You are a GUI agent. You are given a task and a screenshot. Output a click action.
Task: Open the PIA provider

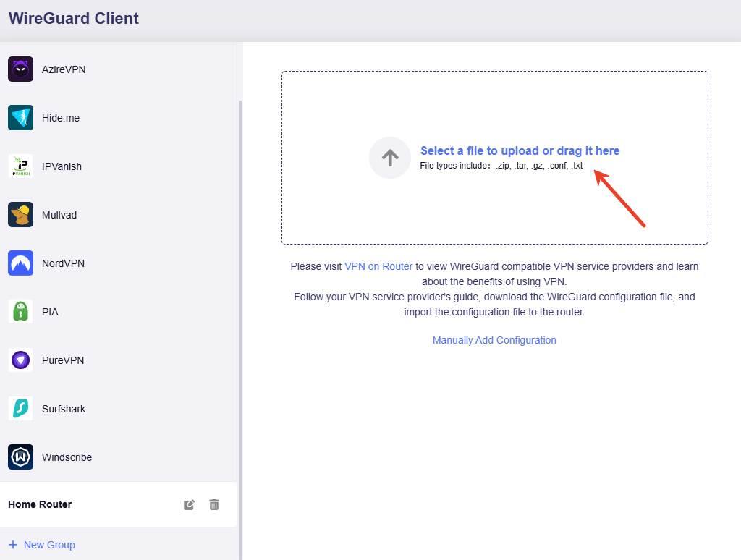click(x=49, y=311)
